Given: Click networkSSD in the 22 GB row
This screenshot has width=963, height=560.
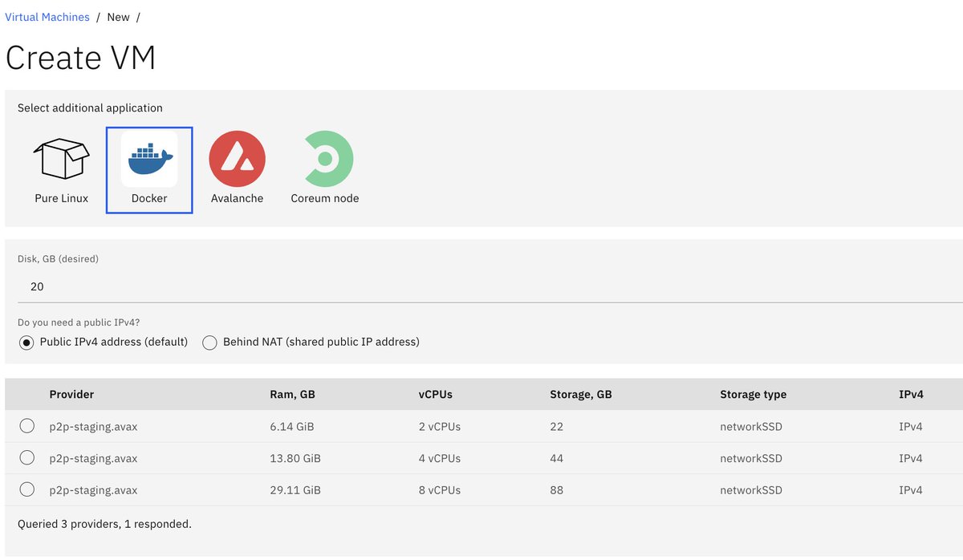Looking at the screenshot, I should point(751,427).
